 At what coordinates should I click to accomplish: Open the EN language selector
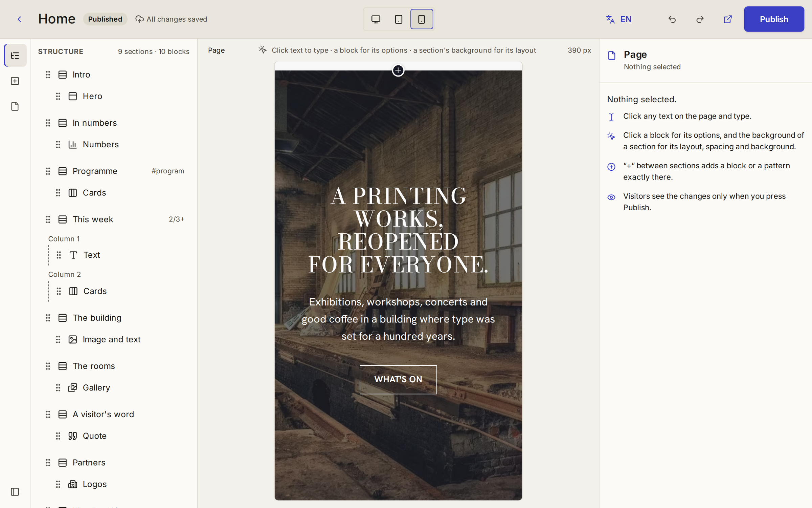coord(619,19)
